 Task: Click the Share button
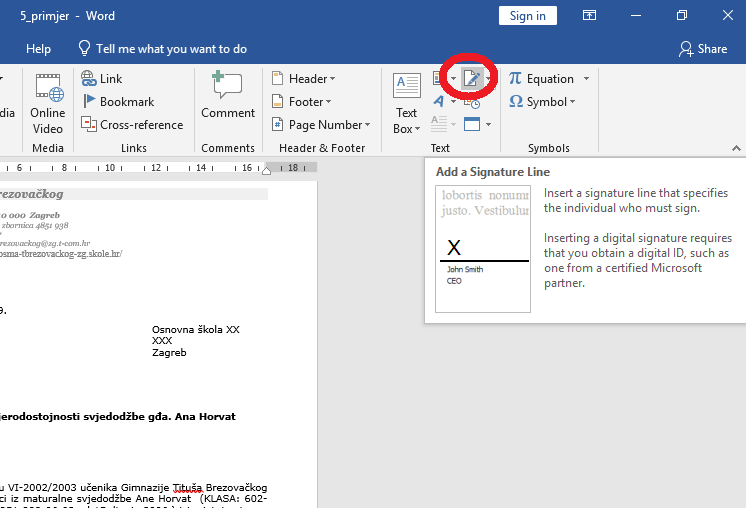click(x=703, y=49)
